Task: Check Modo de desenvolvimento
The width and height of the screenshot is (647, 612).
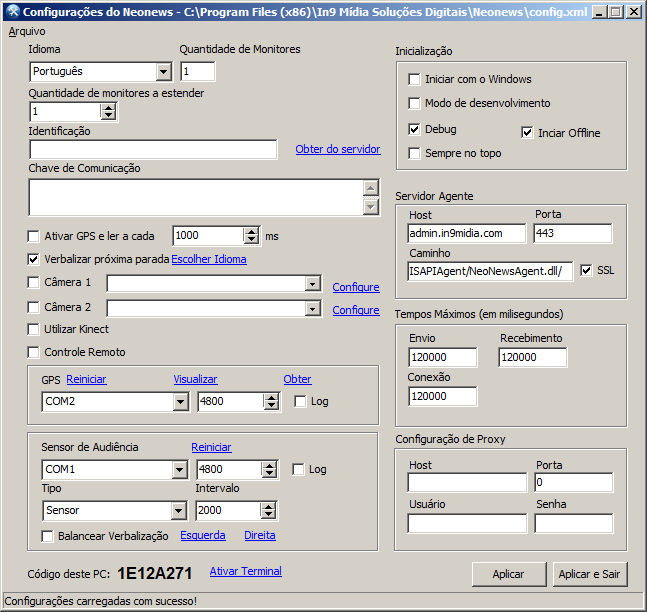Action: click(414, 103)
